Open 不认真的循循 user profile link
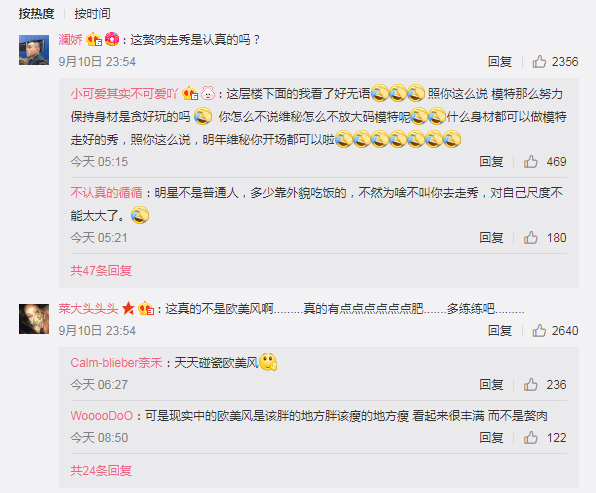Image resolution: width=596 pixels, height=493 pixels. pyautogui.click(x=106, y=193)
